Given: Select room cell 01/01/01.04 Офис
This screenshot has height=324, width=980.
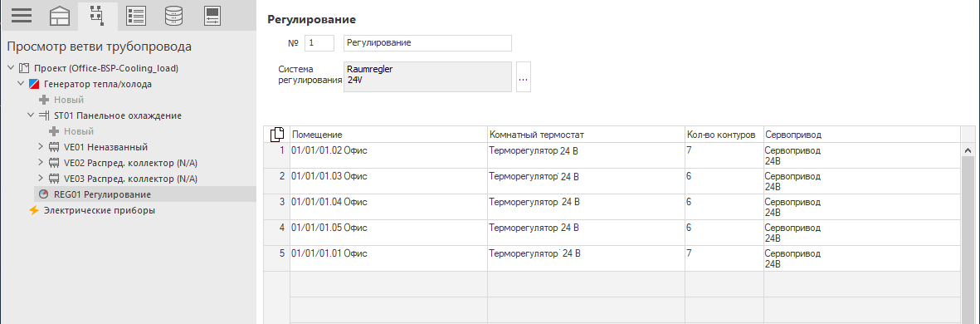Looking at the screenshot, I should (388, 206).
